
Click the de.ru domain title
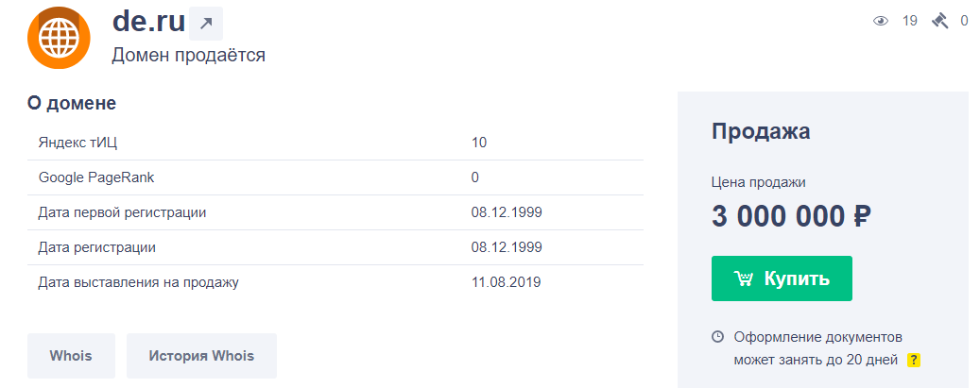pyautogui.click(x=148, y=23)
